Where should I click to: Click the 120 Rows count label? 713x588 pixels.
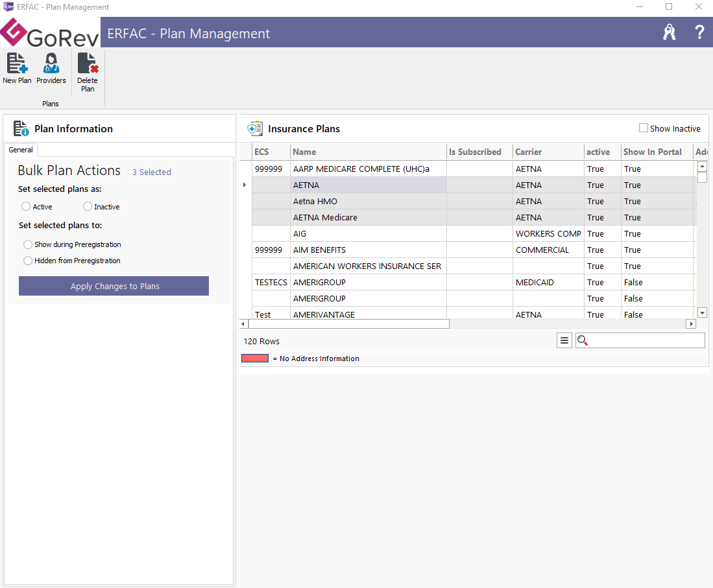[261, 341]
